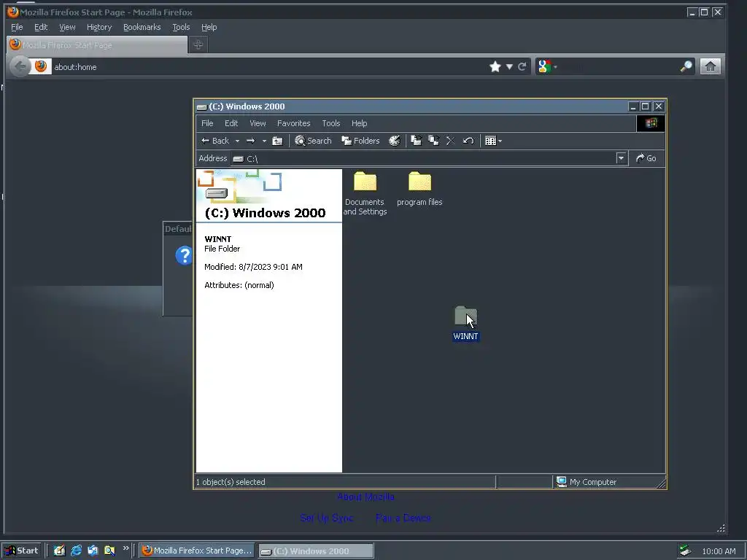Screen dimensions: 747x560
Task: Open the Search pane in Explorer
Action: [x=313, y=141]
